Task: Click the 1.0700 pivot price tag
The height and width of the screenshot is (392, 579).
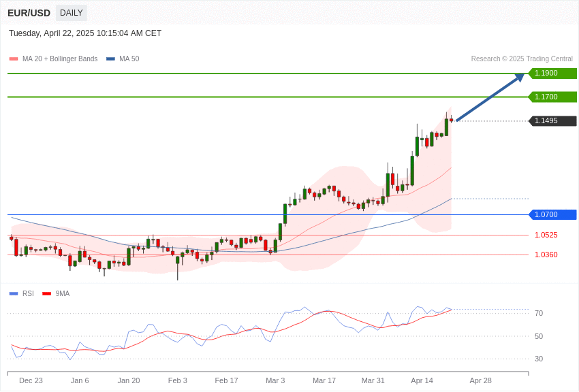Action: [552, 214]
